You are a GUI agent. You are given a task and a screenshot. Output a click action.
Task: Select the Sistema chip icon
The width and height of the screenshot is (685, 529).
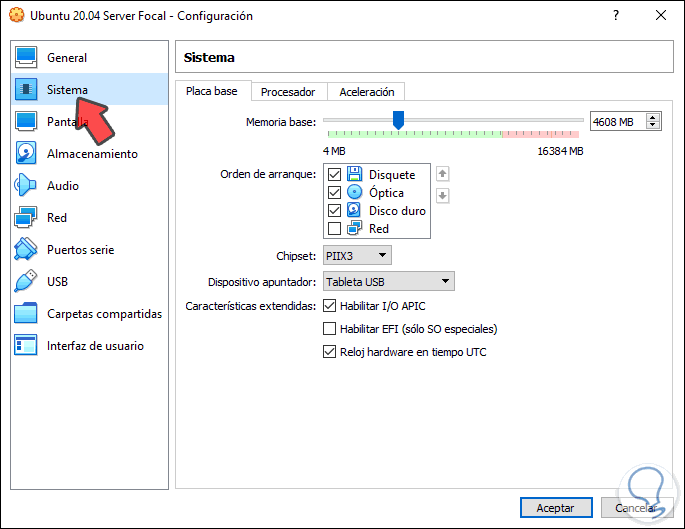tap(26, 89)
